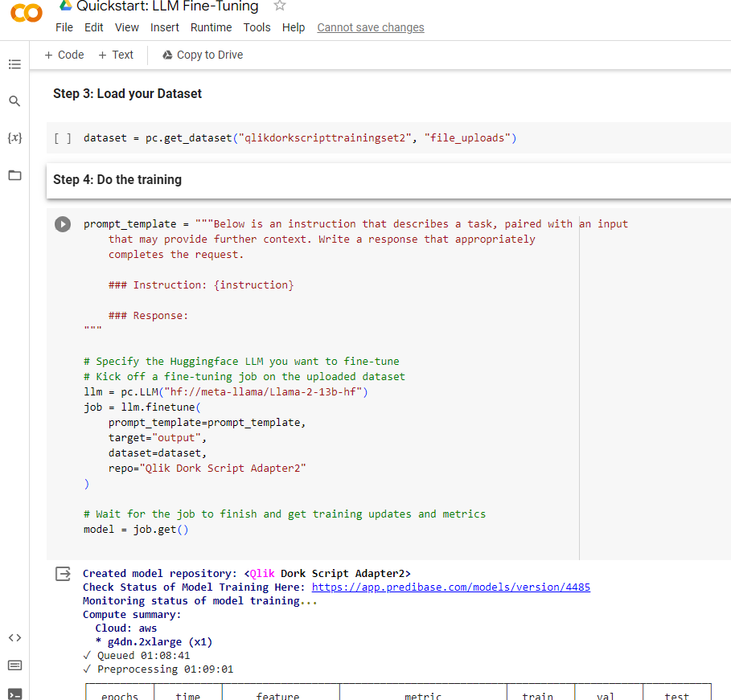Click the 'metric' table header
Screen dimensions: 731x700
click(x=423, y=696)
